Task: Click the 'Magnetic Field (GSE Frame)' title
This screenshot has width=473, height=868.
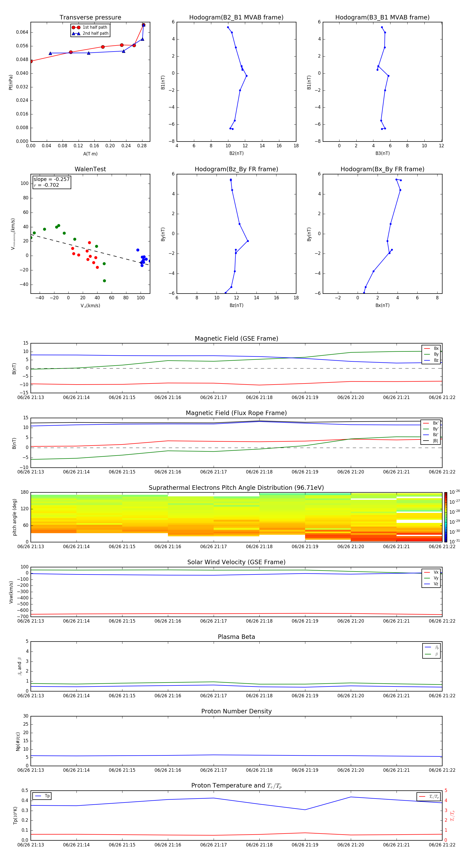Action: (x=236, y=339)
